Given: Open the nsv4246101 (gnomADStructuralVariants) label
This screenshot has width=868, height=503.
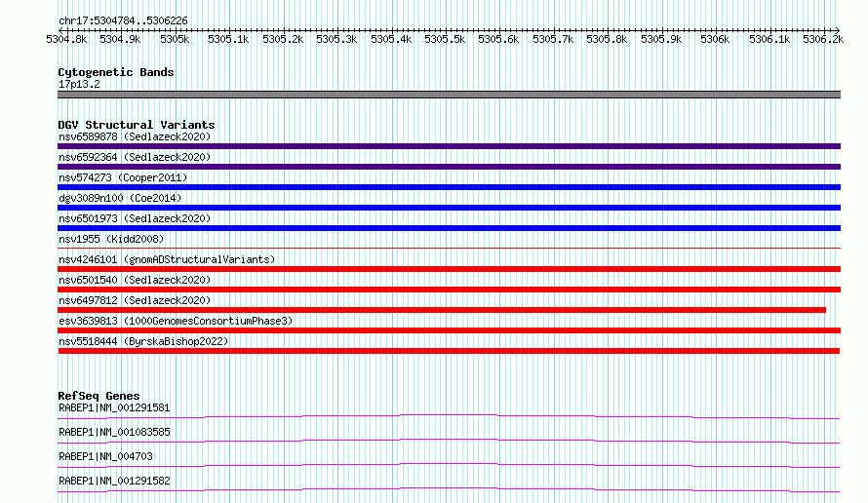Looking at the screenshot, I should point(167,259).
